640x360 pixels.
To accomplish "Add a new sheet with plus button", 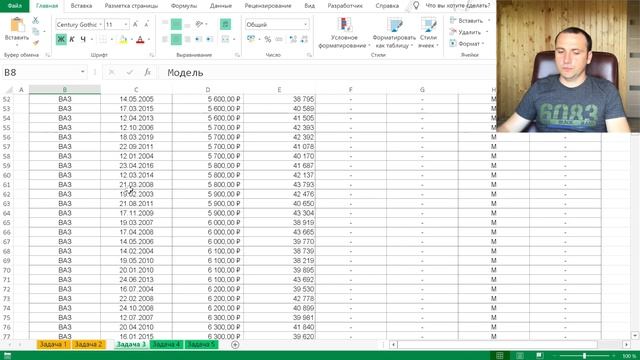I will pos(235,344).
